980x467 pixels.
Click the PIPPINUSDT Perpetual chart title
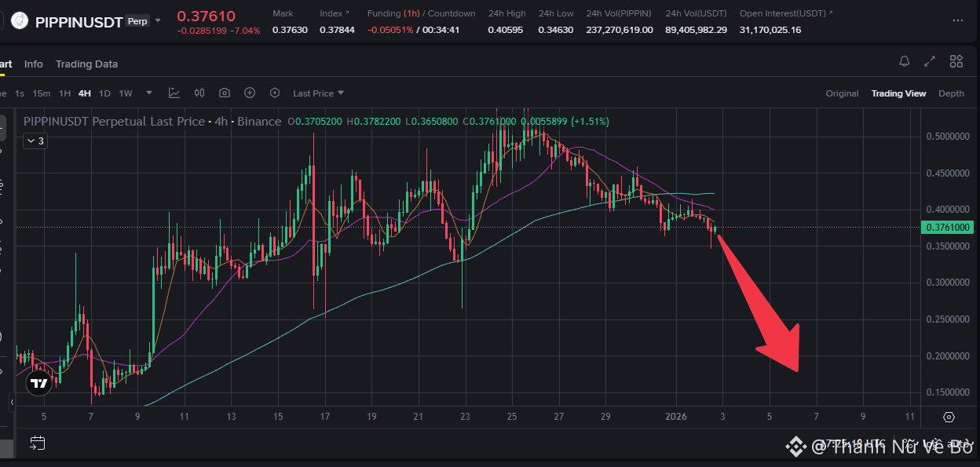152,122
